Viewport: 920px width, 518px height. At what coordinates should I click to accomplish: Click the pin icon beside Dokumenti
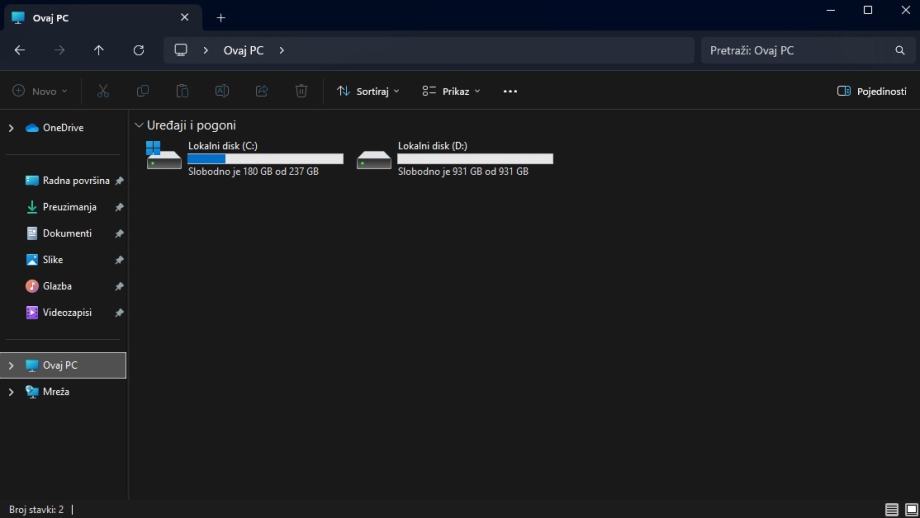pyautogui.click(x=119, y=233)
